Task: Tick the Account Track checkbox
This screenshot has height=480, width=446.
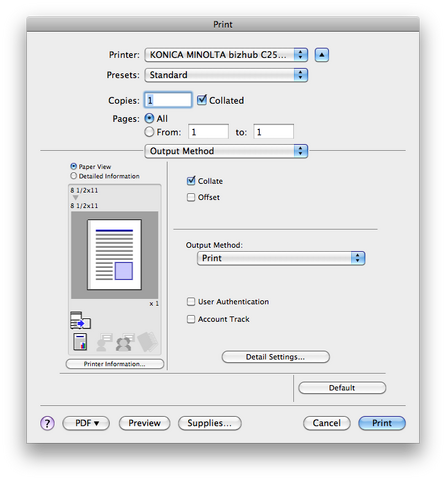Action: click(x=191, y=319)
